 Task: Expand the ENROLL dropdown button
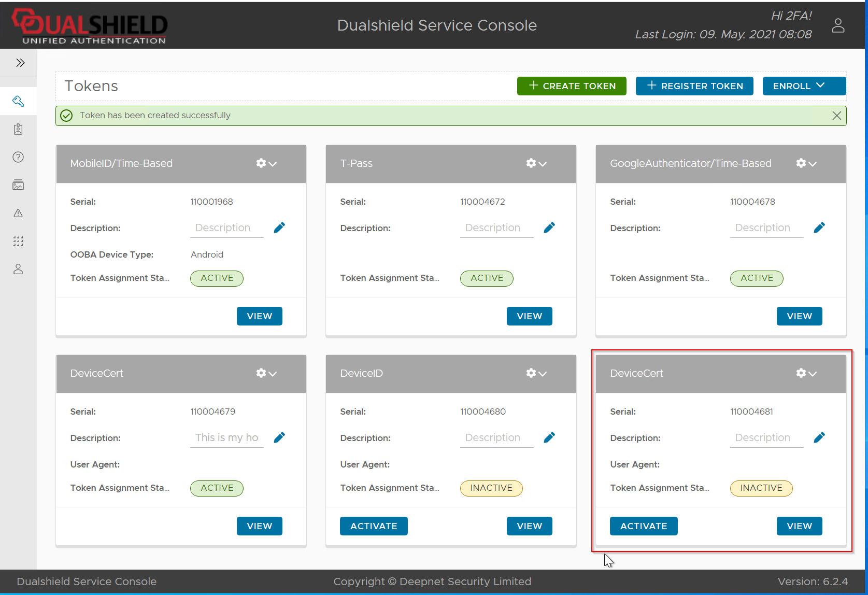point(804,86)
